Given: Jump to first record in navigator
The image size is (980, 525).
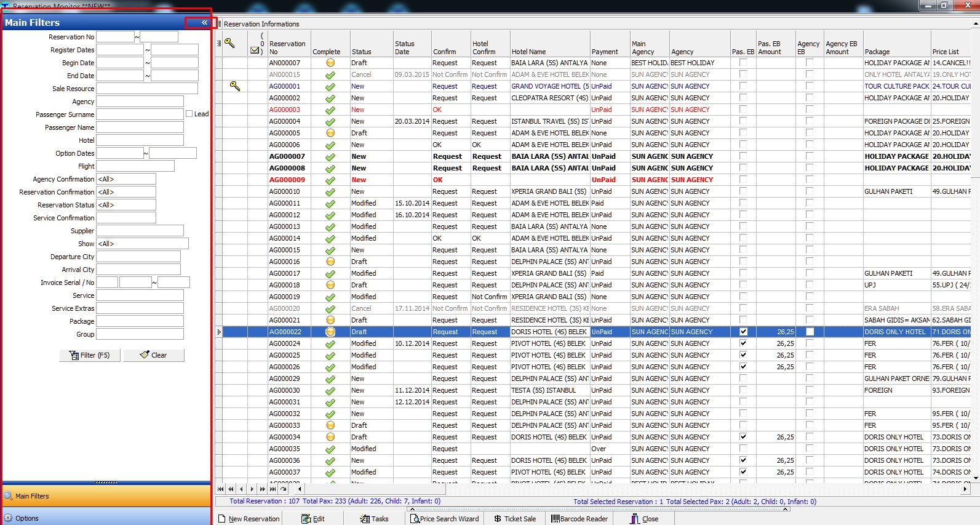Looking at the screenshot, I should pyautogui.click(x=221, y=489).
